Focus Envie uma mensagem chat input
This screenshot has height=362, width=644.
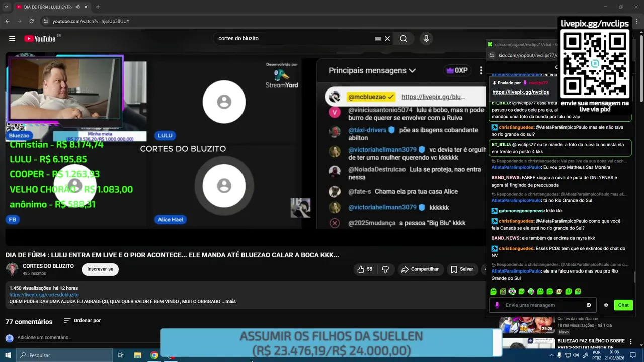click(542, 305)
